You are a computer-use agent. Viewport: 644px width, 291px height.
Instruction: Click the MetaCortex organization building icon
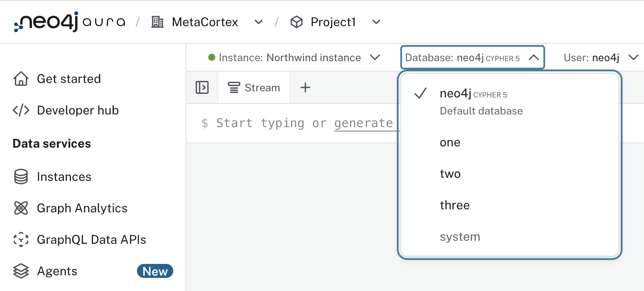click(x=157, y=22)
